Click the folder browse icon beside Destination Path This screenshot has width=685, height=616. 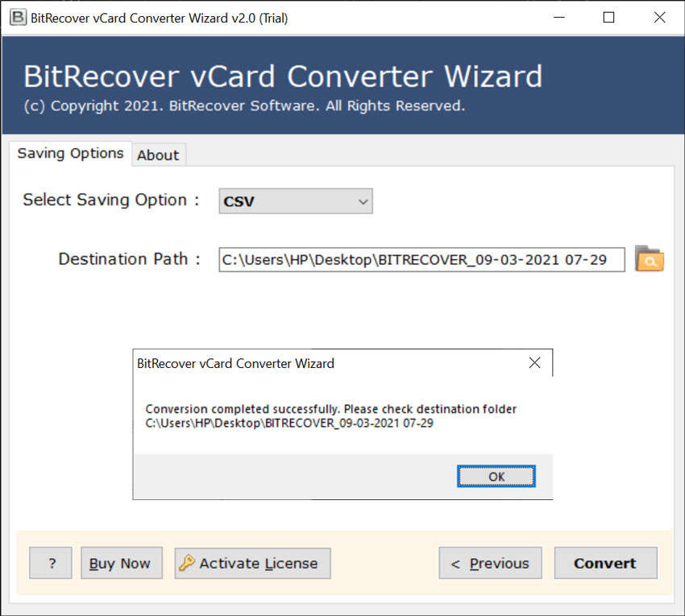tap(650, 258)
